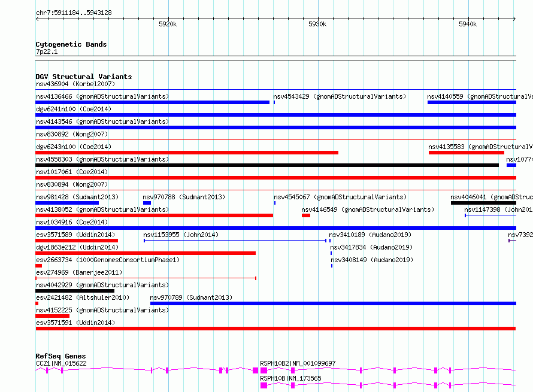Select the esv3571589 (Uddin2014) red bar
The height and width of the screenshot is (392, 533).
(77, 241)
